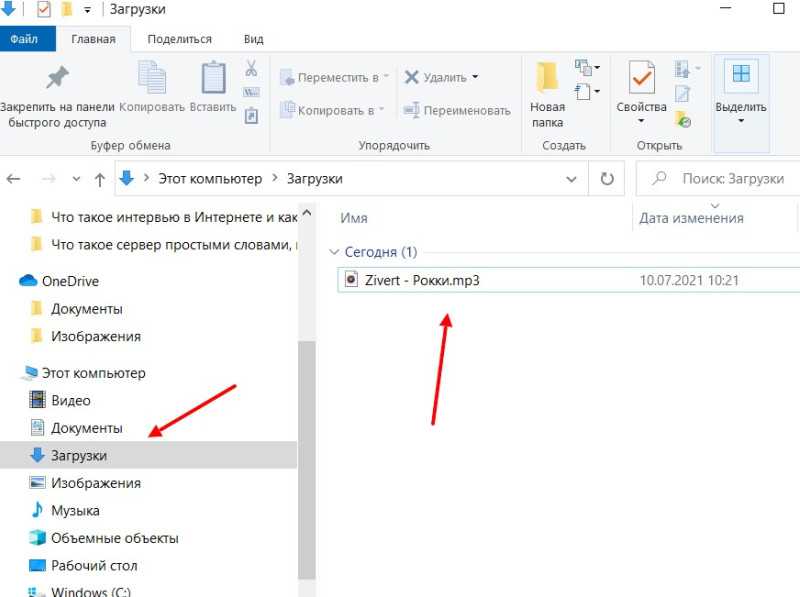
Task: Open folder Что такое интервью в Интернете
Action: click(x=162, y=217)
